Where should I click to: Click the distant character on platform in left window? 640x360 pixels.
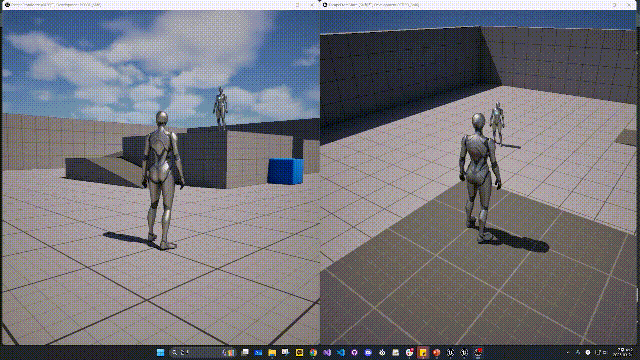point(220,108)
